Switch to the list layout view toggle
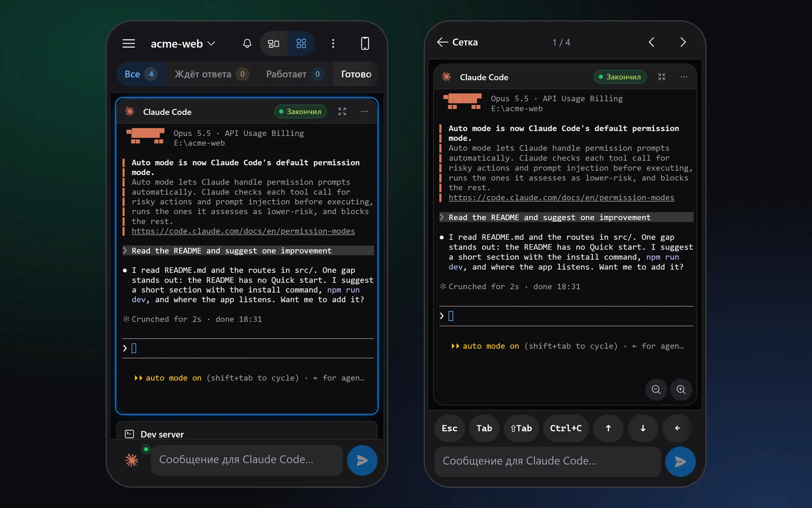 point(274,44)
